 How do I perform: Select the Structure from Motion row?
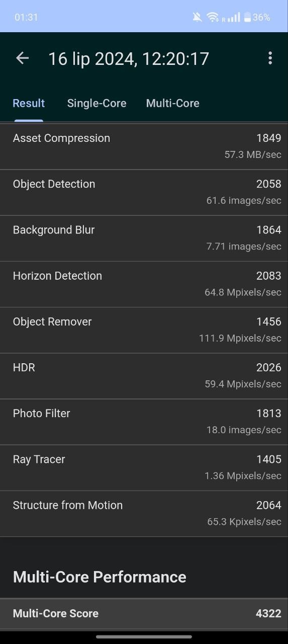144,513
